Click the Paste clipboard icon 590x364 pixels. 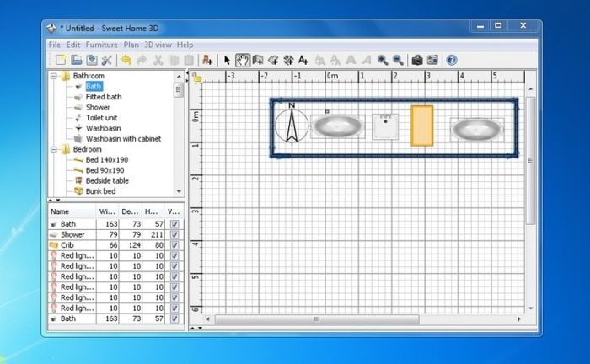point(189,60)
